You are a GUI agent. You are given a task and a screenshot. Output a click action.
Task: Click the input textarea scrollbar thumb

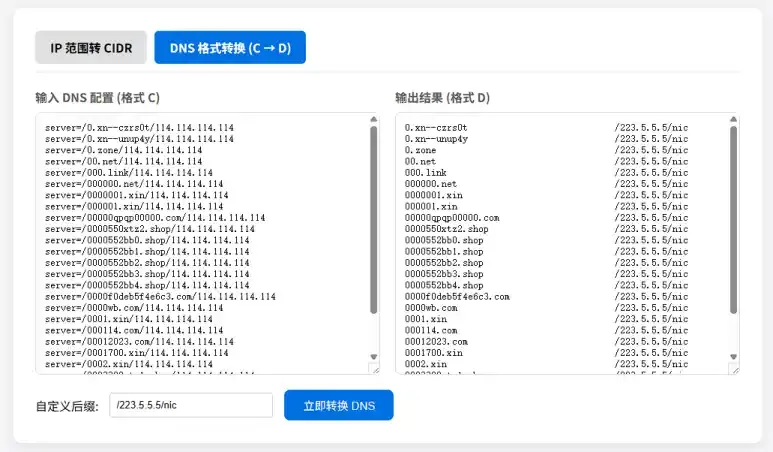click(374, 220)
